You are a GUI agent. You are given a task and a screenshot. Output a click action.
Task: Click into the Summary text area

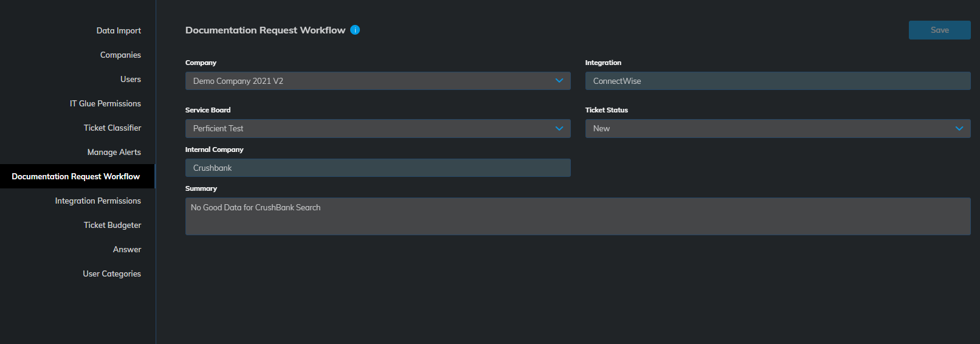[578, 216]
